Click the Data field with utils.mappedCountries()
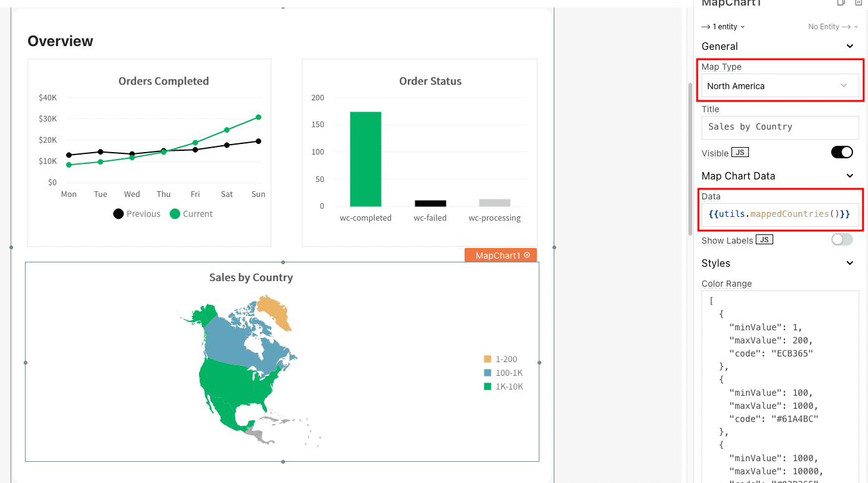This screenshot has width=868, height=483. pyautogui.click(x=779, y=214)
